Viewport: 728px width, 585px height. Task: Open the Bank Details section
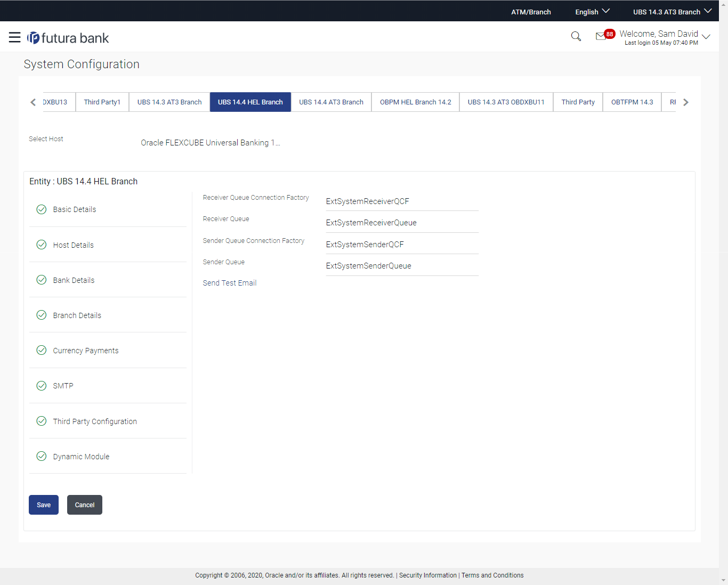(108, 280)
